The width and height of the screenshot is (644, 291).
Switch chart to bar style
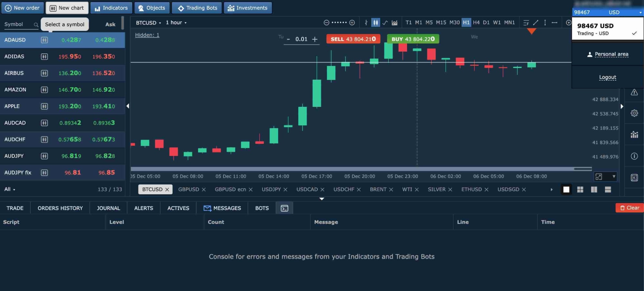(366, 23)
